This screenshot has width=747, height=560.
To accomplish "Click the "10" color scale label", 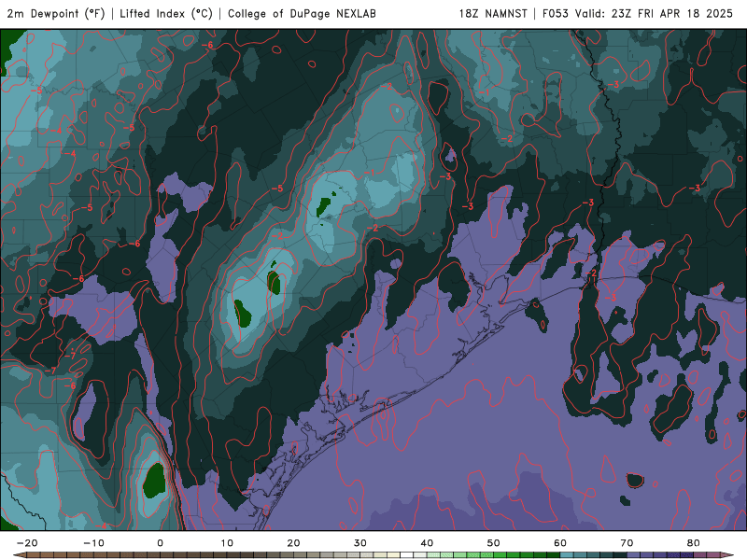I will click(x=227, y=543).
